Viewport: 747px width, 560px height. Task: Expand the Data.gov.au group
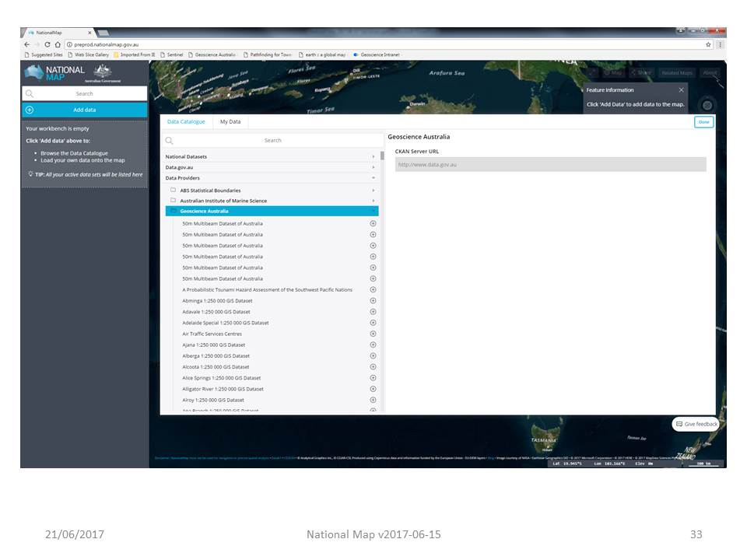click(373, 167)
